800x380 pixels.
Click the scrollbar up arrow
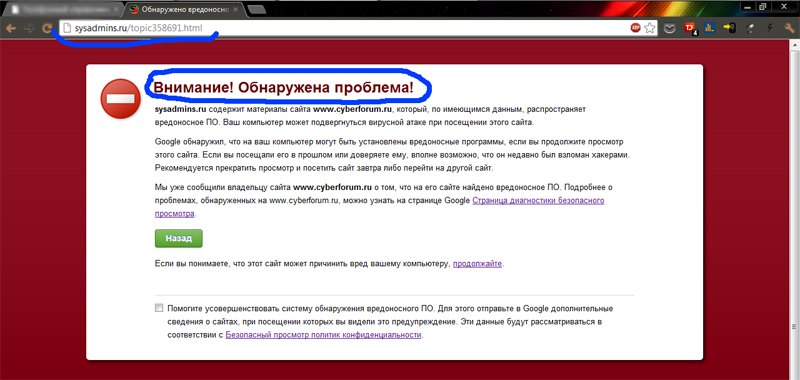pos(795,45)
